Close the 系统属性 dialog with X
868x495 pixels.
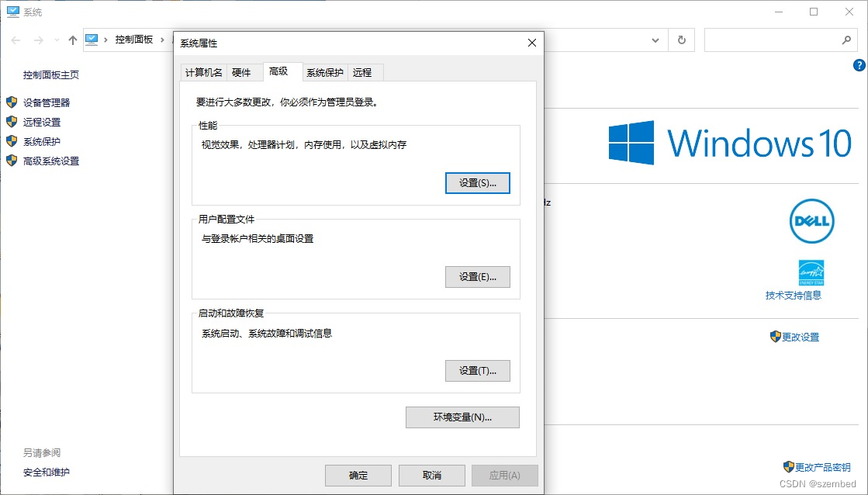coord(532,43)
